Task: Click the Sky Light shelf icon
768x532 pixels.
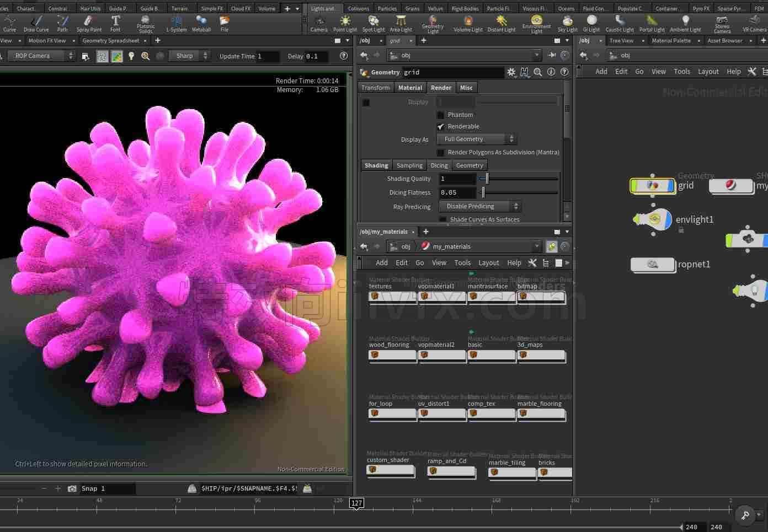Action: point(567,23)
